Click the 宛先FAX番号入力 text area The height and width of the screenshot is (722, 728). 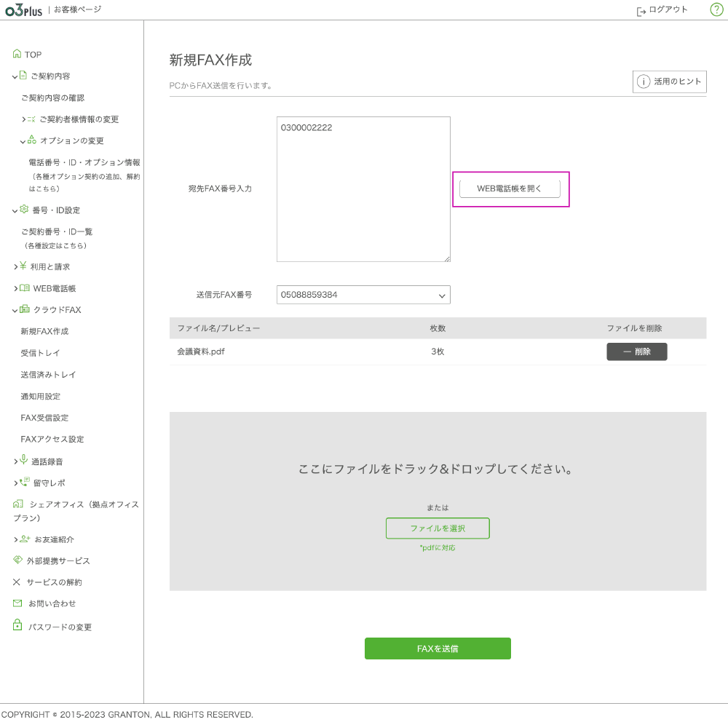point(363,189)
